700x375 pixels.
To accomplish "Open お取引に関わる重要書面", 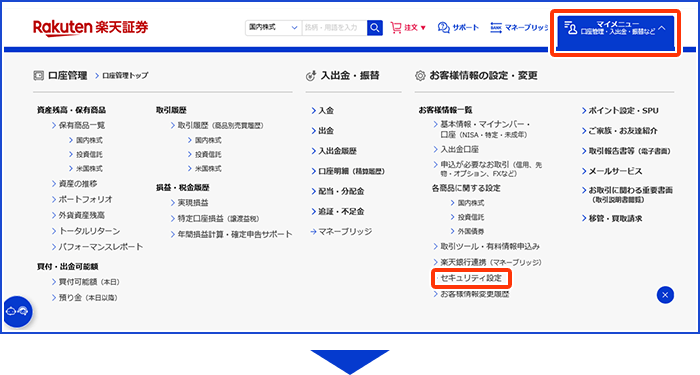I will [x=628, y=195].
